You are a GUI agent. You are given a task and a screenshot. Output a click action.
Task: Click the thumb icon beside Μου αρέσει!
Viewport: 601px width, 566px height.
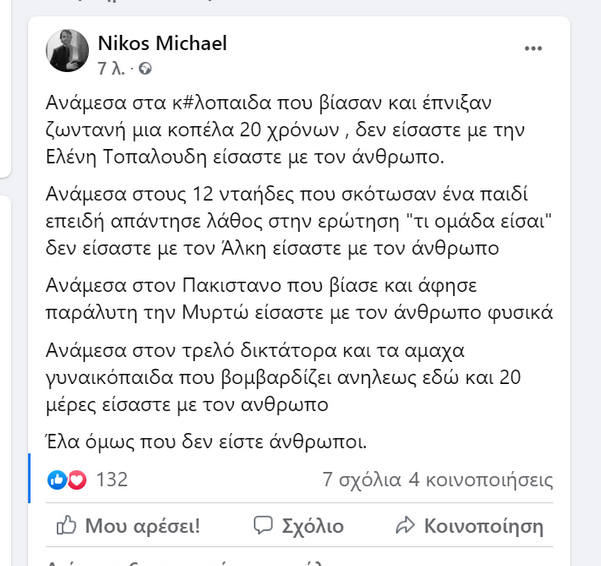click(x=68, y=525)
